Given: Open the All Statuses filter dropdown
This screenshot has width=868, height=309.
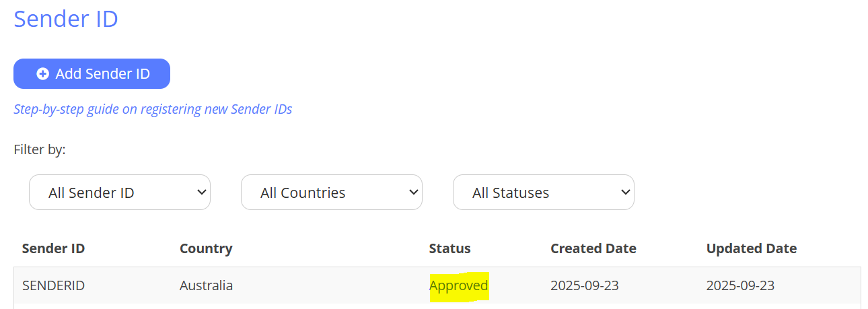Looking at the screenshot, I should [x=543, y=193].
